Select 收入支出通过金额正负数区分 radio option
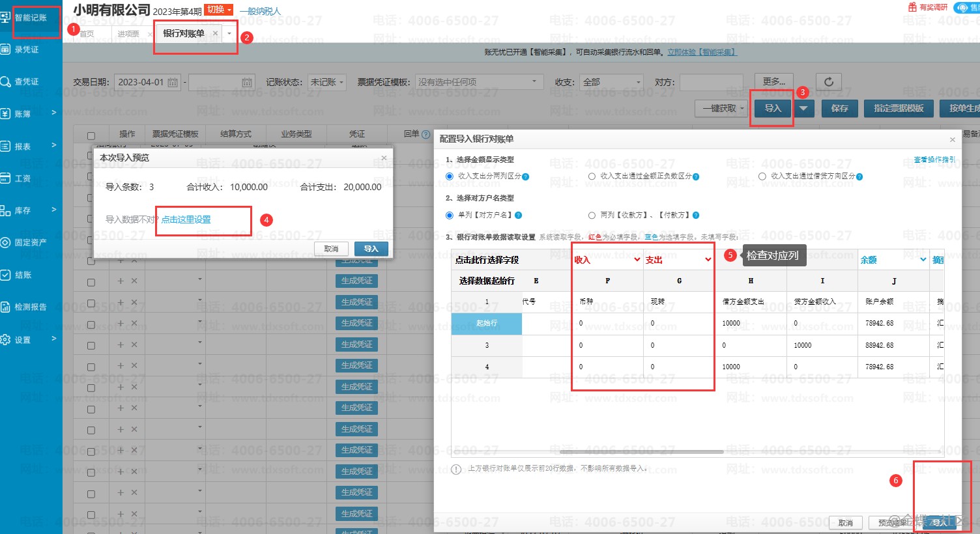 [592, 176]
